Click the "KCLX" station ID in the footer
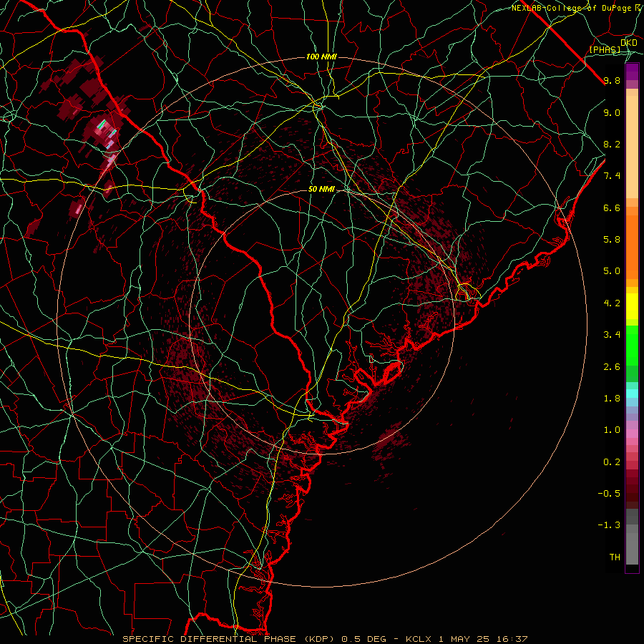 click(419, 639)
